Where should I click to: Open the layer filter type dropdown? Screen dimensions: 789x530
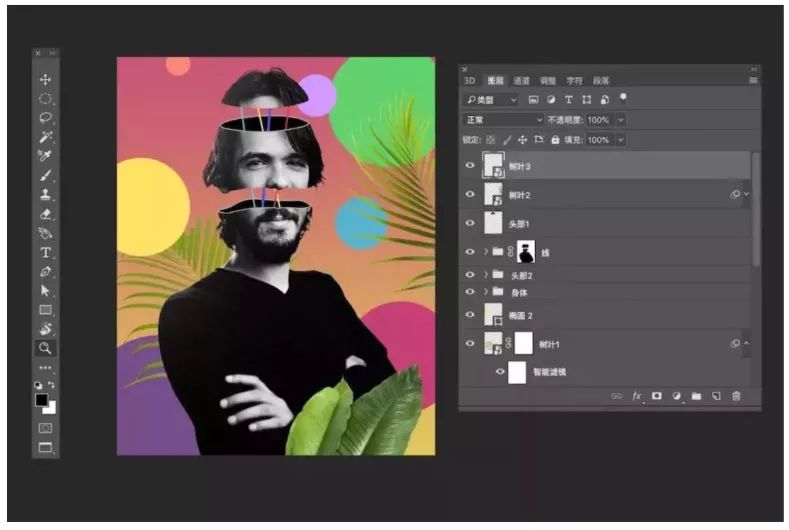point(492,100)
